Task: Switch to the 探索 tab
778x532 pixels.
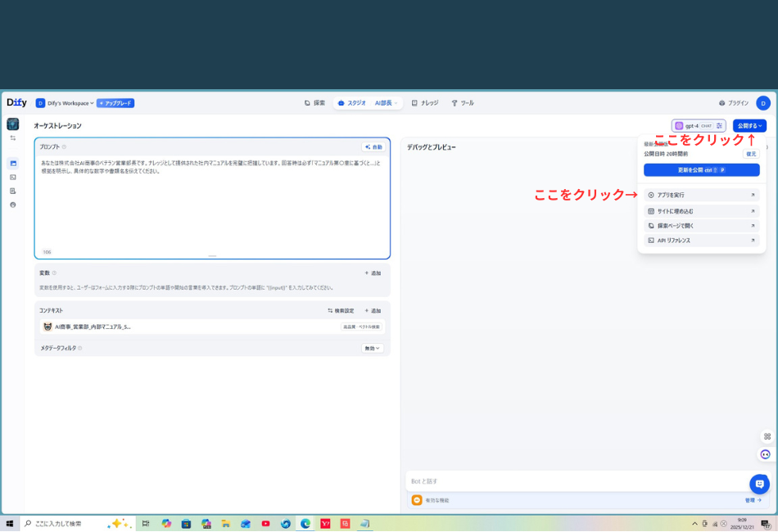Action: click(x=314, y=103)
